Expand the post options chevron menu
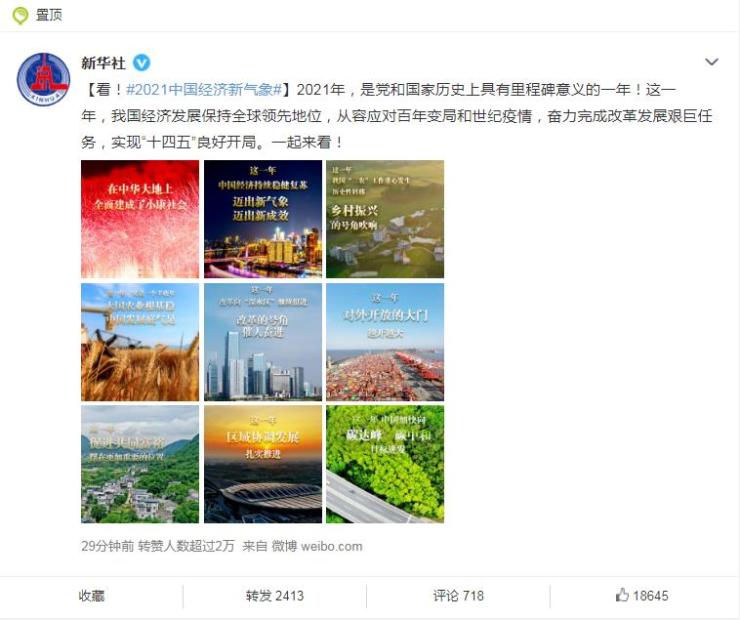This screenshot has height=620, width=740. click(711, 62)
